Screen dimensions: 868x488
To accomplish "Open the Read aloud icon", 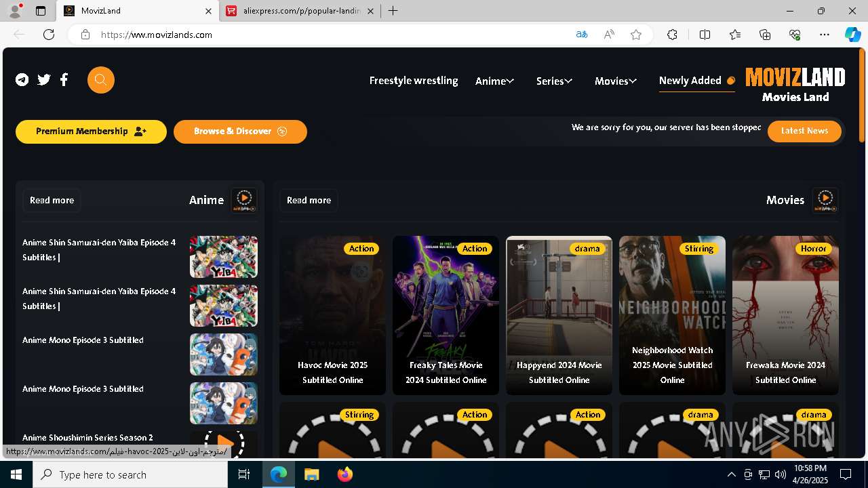I will (x=609, y=35).
